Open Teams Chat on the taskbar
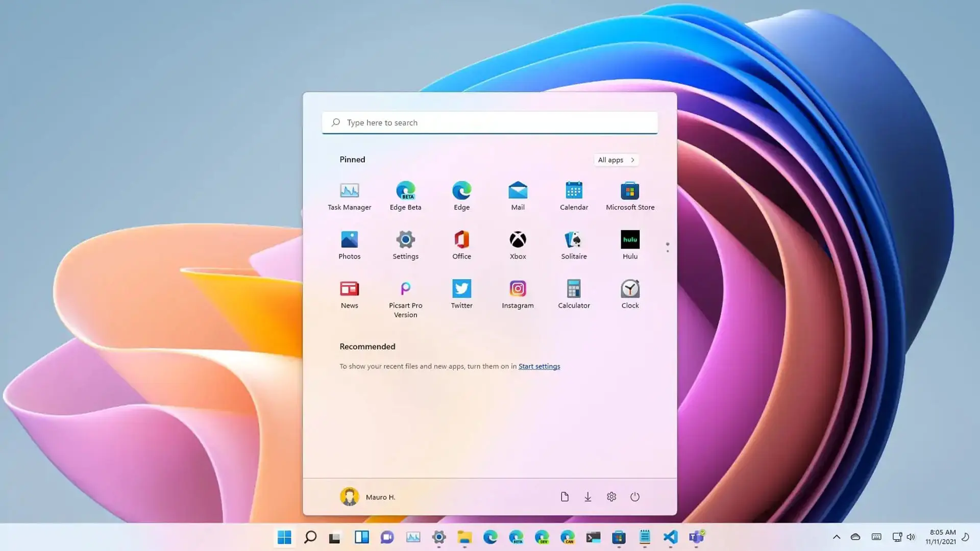 point(387,537)
